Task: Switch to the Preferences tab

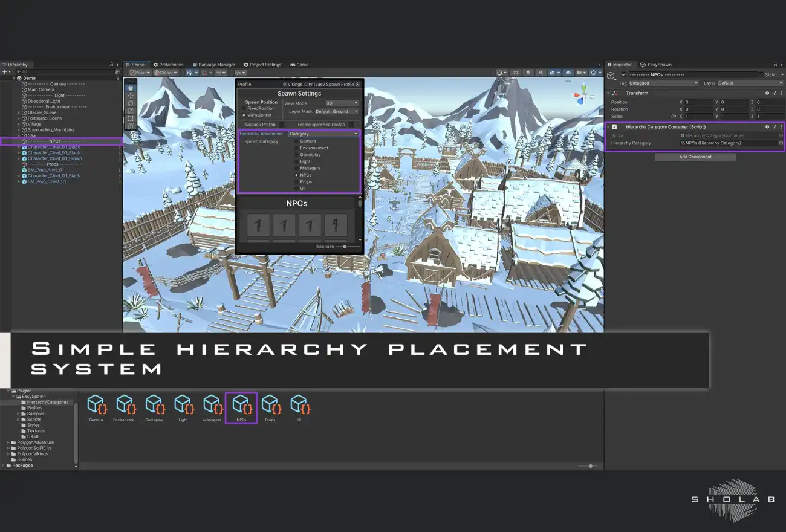Action: [168, 65]
